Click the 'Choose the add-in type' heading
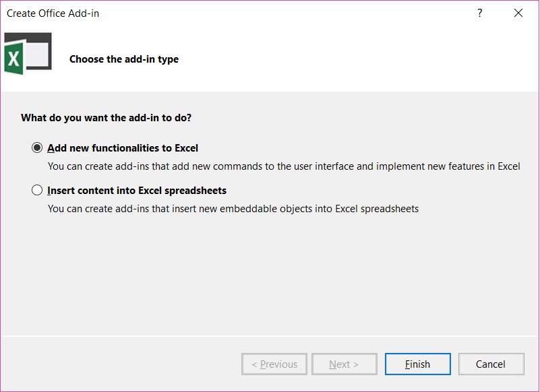The width and height of the screenshot is (540, 392). [124, 59]
